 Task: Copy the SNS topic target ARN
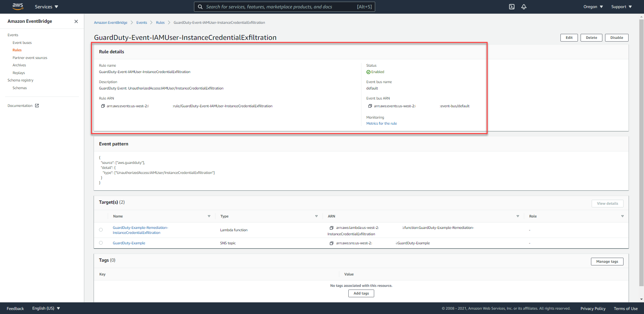pyautogui.click(x=332, y=243)
